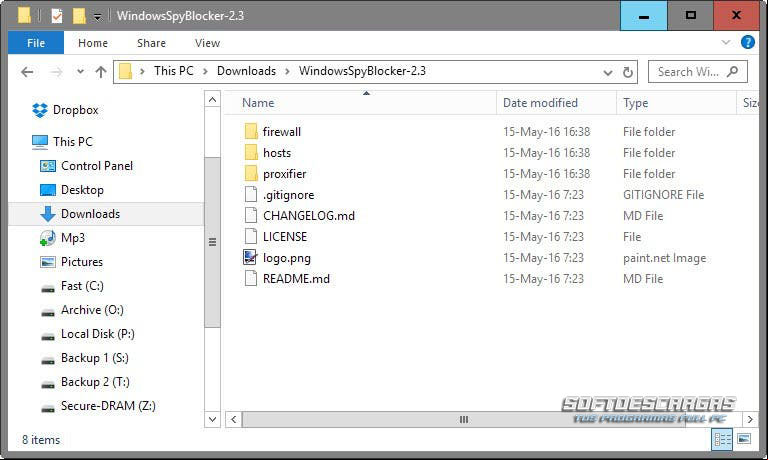The image size is (768, 460).
Task: Open the Share ribbon tab
Action: pyautogui.click(x=151, y=43)
